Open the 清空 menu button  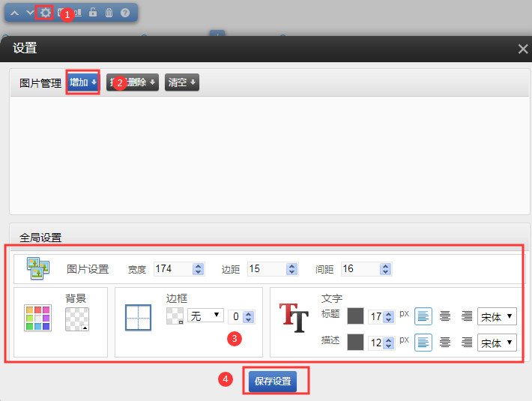[x=182, y=82]
